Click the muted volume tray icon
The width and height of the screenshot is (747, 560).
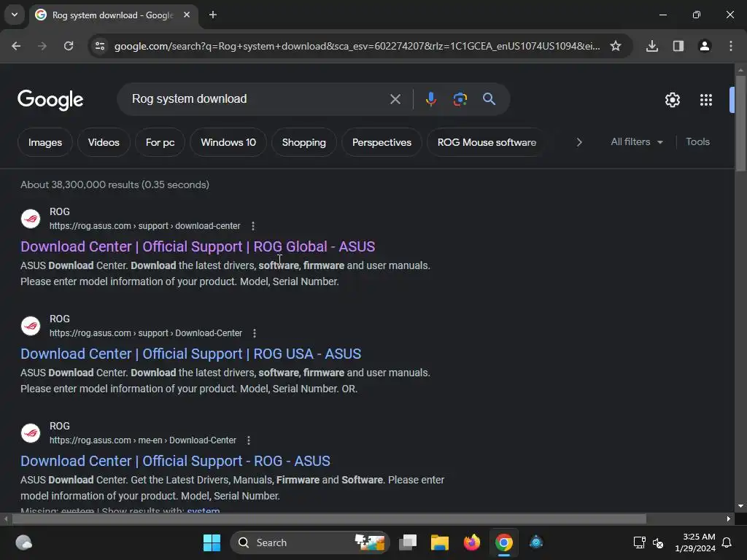[x=658, y=542]
